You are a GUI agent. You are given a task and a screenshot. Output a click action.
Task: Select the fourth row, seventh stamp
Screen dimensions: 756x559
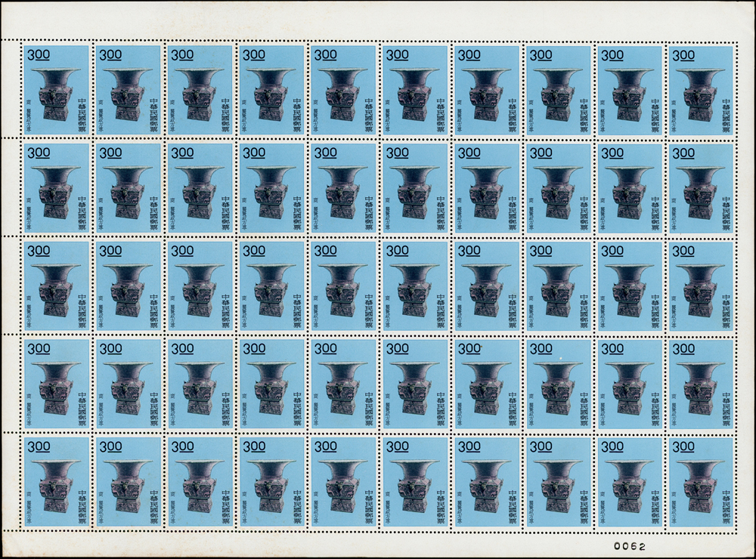(486, 384)
